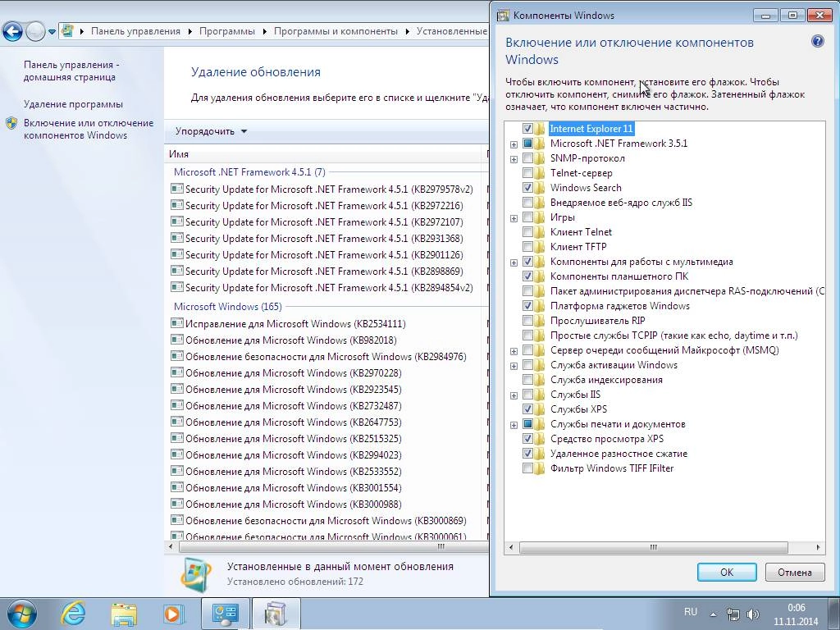Click the folder icon for Службы XPS
The height and width of the screenshot is (630, 840).
(x=540, y=409)
